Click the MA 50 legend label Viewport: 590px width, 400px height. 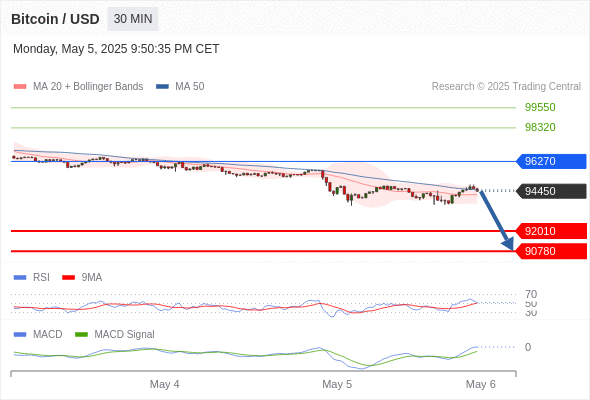tap(190, 87)
